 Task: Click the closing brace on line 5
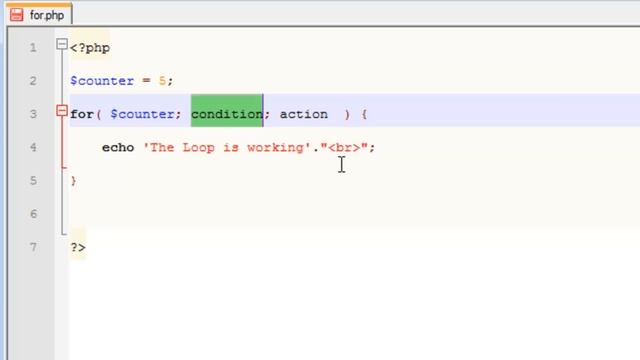coord(73,181)
